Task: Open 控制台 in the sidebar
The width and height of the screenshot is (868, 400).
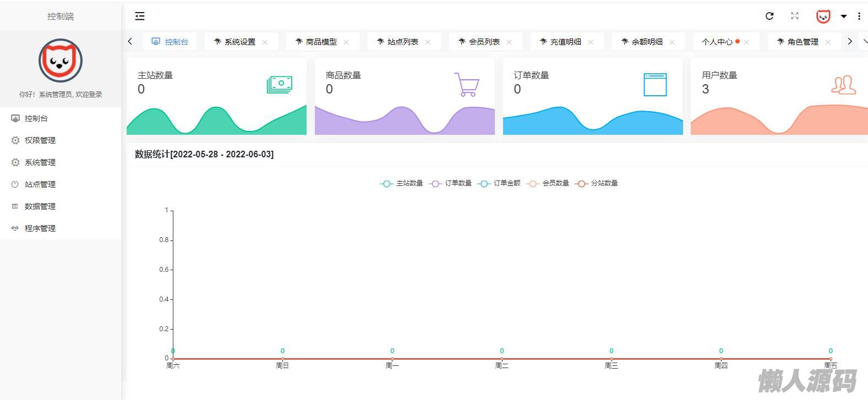Action: click(36, 118)
